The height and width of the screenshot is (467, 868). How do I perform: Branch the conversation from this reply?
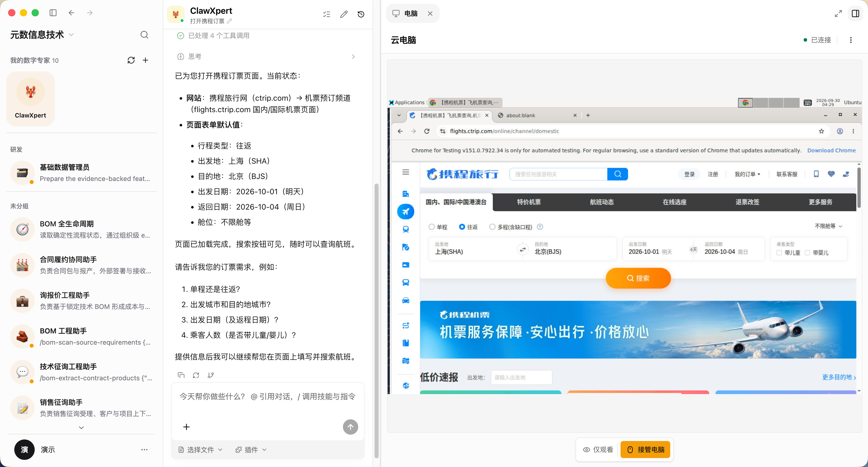coord(210,375)
